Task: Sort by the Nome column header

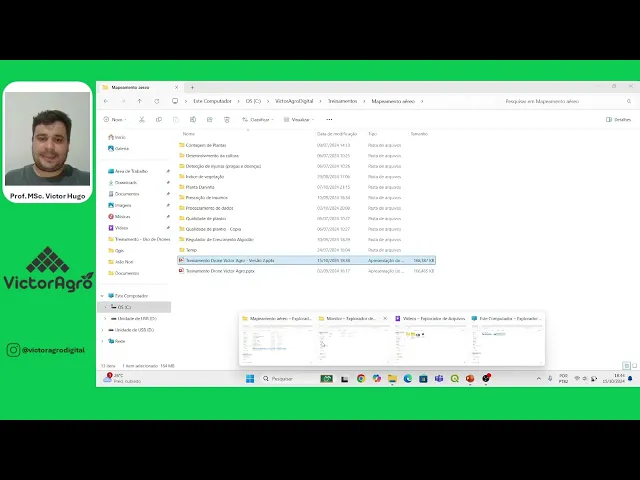Action: pos(189,134)
